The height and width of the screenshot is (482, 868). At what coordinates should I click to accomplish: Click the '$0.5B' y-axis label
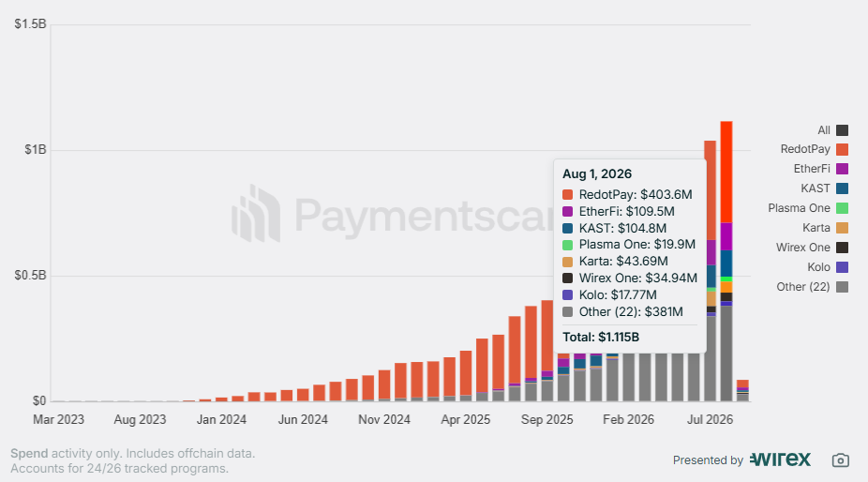30,276
